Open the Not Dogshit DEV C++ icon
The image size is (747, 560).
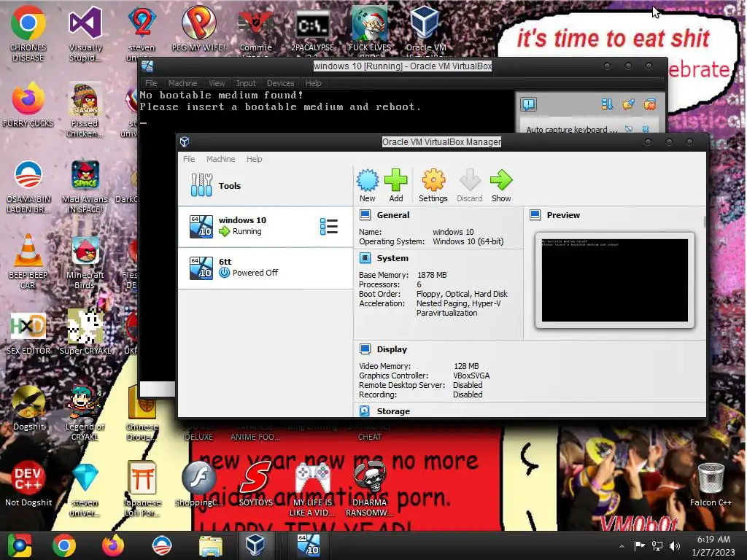click(x=28, y=483)
